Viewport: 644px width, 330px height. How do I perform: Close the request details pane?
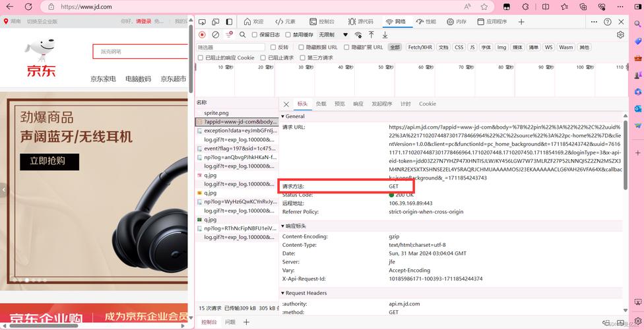[286, 104]
